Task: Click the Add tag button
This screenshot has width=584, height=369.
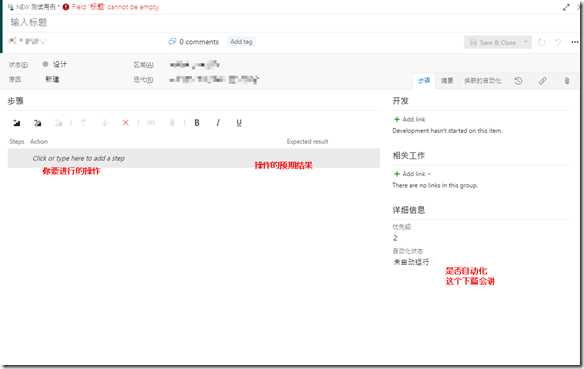Action: coord(241,42)
